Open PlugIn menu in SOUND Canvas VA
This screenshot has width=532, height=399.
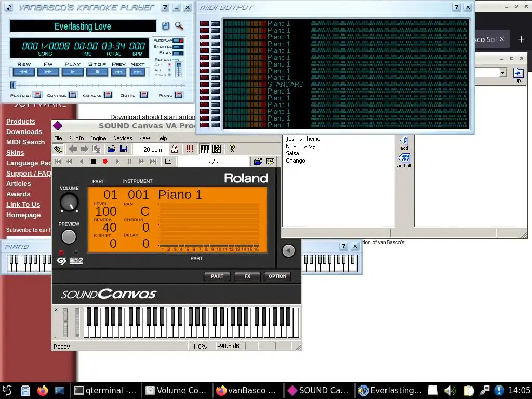tap(76, 138)
